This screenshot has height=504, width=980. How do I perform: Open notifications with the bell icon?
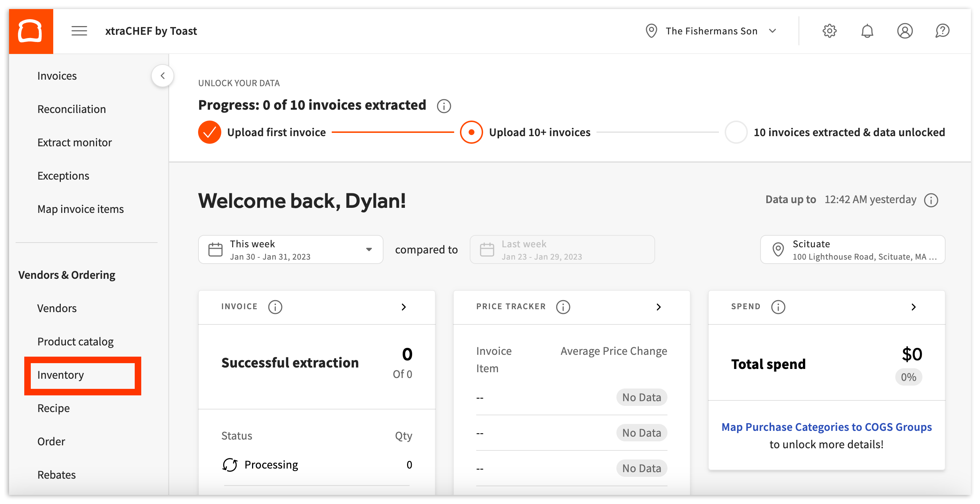pos(867,31)
